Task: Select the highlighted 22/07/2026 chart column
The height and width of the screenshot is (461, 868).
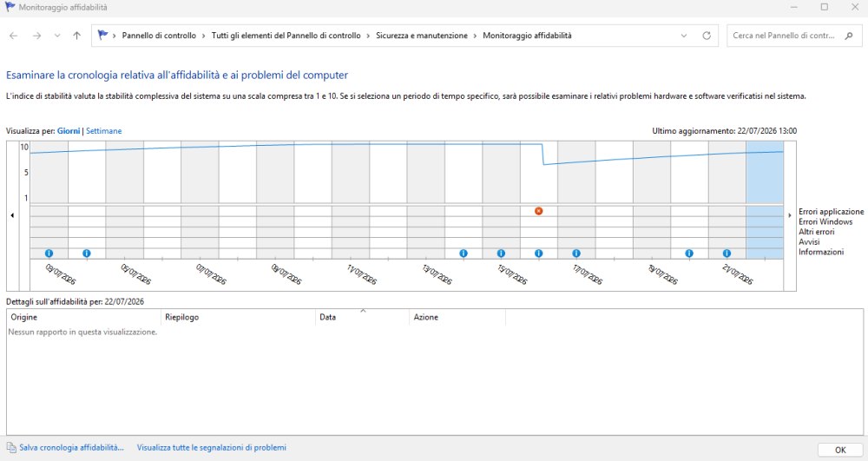Action: click(765, 200)
